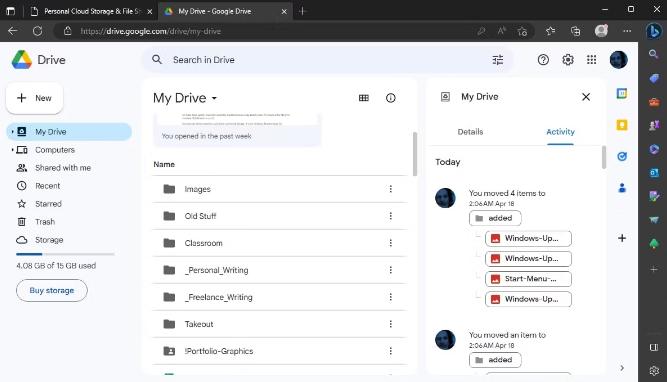Image resolution: width=667 pixels, height=382 pixels.
Task: Refresh the browser page
Action: pos(37,31)
